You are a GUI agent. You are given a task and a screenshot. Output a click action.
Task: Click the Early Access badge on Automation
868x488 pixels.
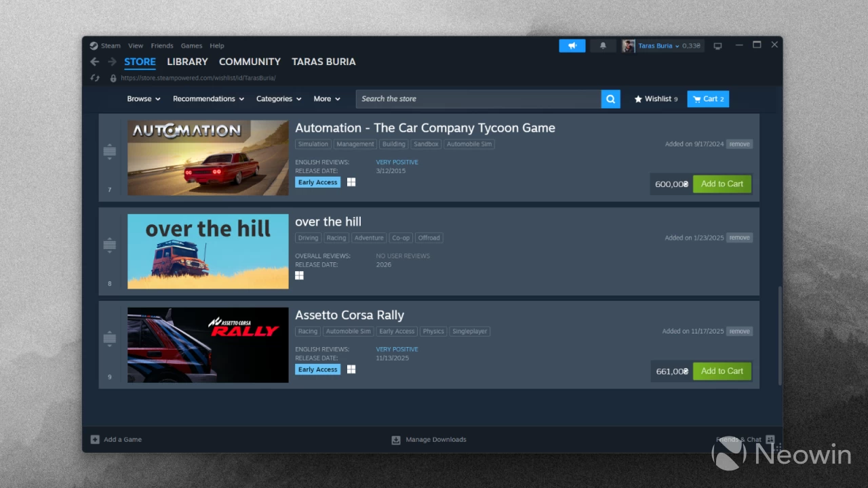coord(317,182)
